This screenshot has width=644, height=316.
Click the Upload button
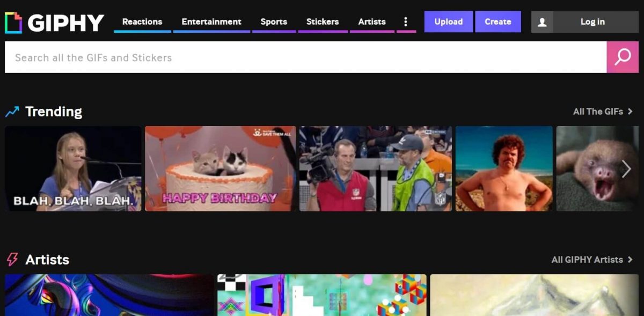click(449, 21)
